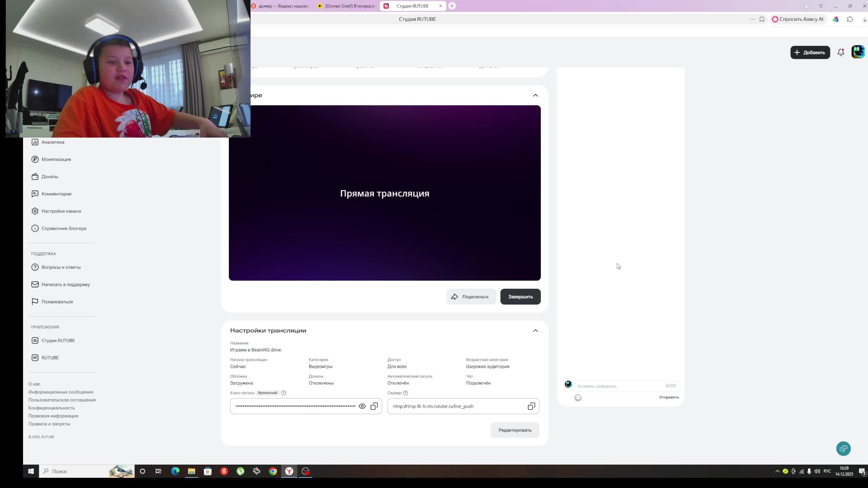Open the support chat widget

click(843, 448)
